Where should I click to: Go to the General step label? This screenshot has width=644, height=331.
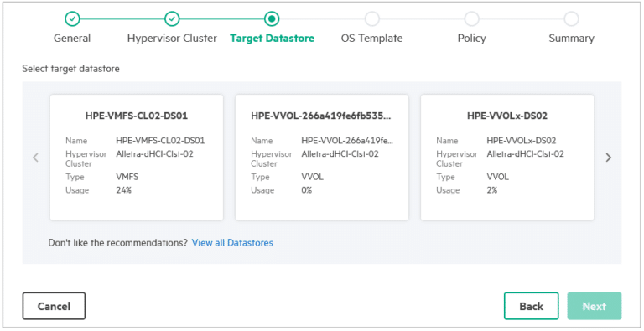point(72,39)
